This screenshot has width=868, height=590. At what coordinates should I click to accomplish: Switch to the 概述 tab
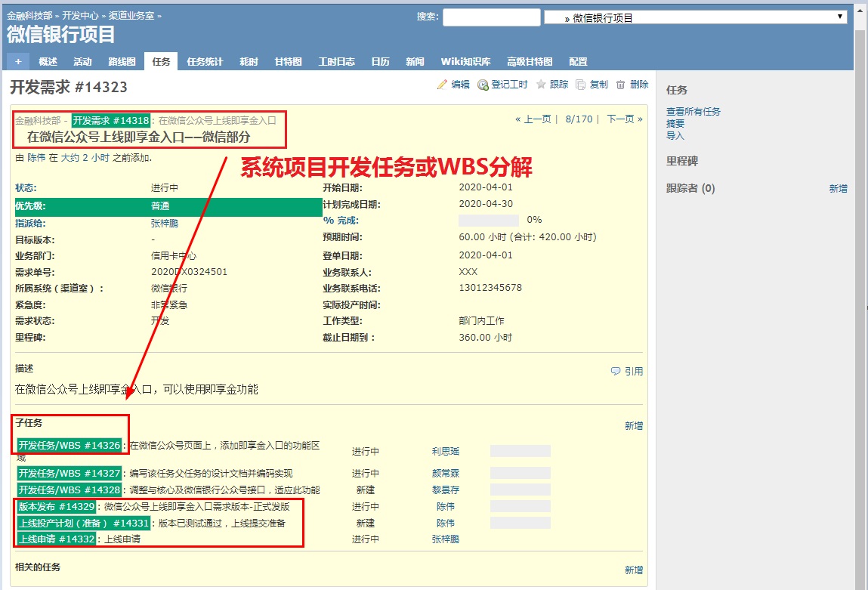coord(48,61)
